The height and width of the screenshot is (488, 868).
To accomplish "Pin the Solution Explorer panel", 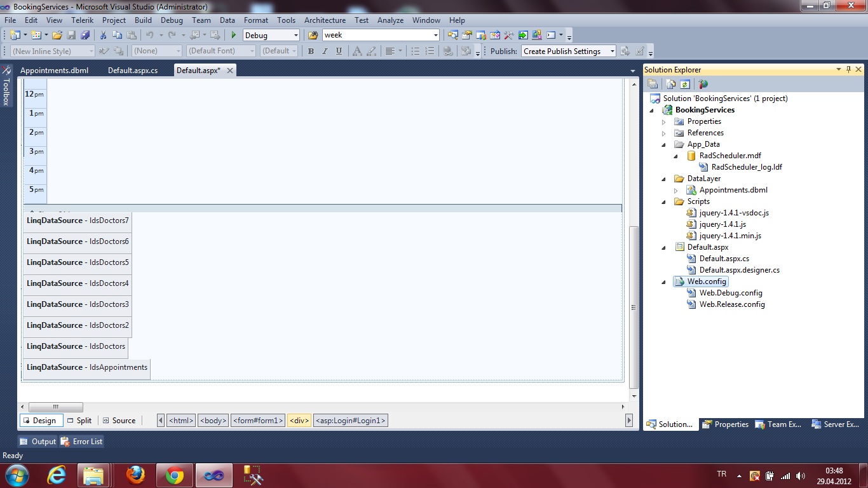I will (848, 69).
